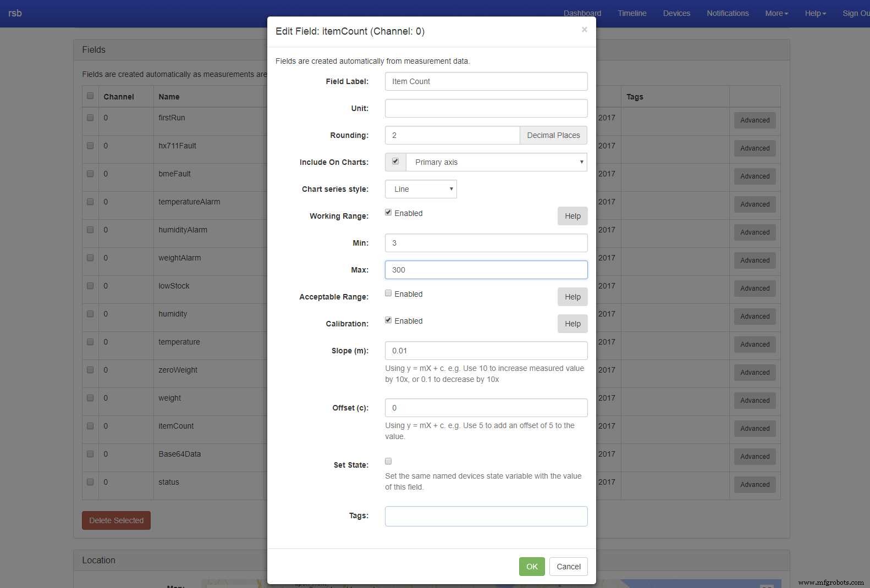Click the rsb brand logo

tap(15, 13)
